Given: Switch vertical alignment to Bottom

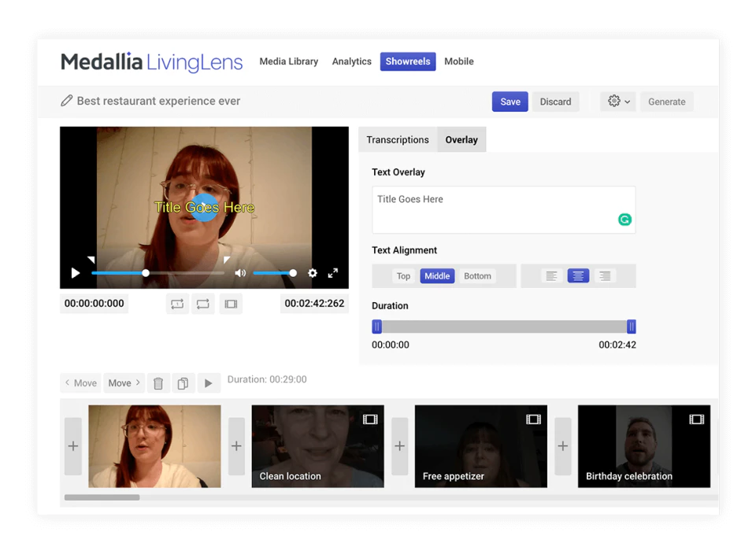Looking at the screenshot, I should [477, 276].
